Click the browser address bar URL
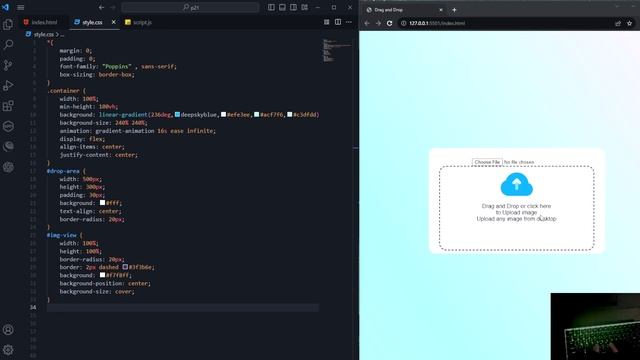640x360 pixels. [x=437, y=23]
